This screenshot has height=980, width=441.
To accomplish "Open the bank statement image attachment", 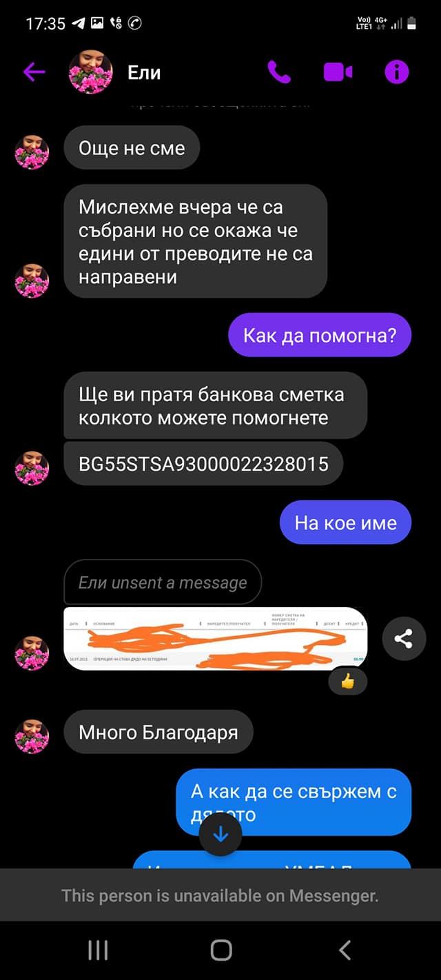I will 215,639.
